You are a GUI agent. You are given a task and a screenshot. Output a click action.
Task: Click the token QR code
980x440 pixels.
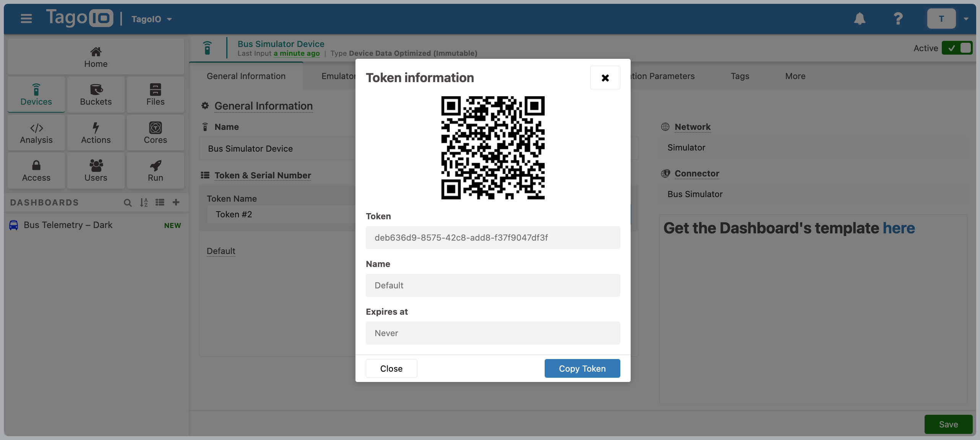coord(493,148)
